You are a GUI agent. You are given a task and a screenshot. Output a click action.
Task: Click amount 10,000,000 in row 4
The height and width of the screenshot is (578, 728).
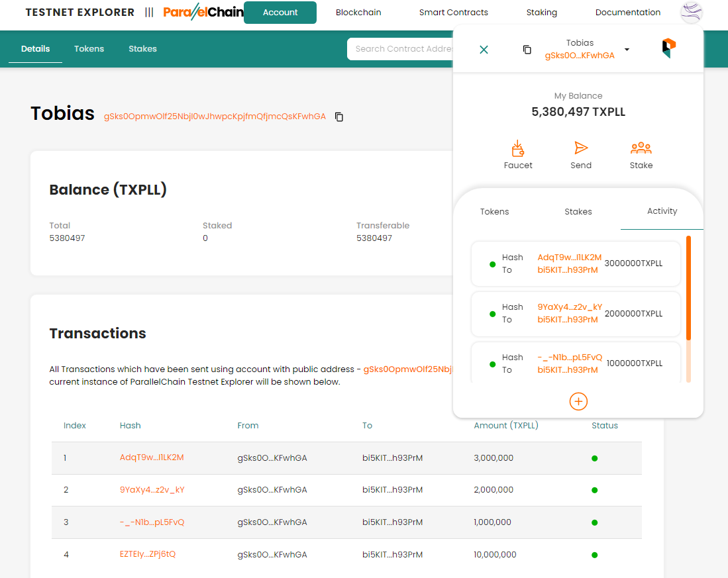coord(495,554)
